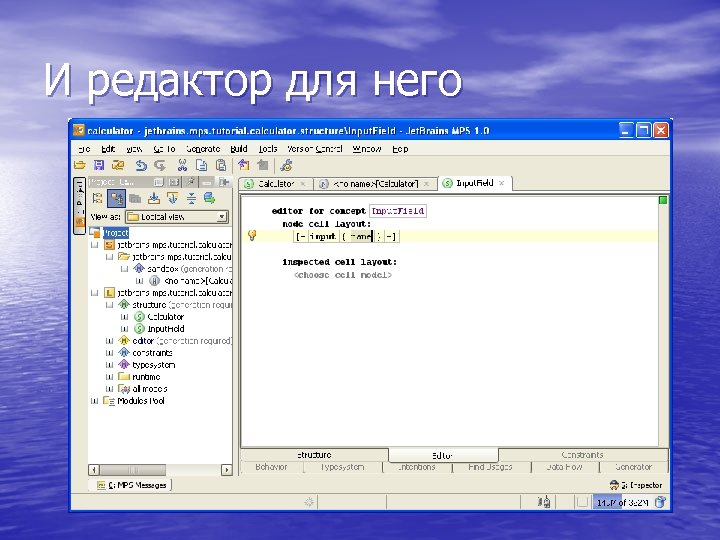Open project with the folder toolbar icon

click(80, 165)
